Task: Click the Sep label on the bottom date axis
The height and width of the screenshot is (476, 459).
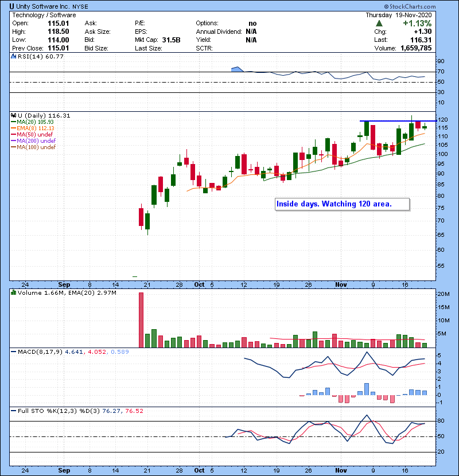Action: point(64,470)
